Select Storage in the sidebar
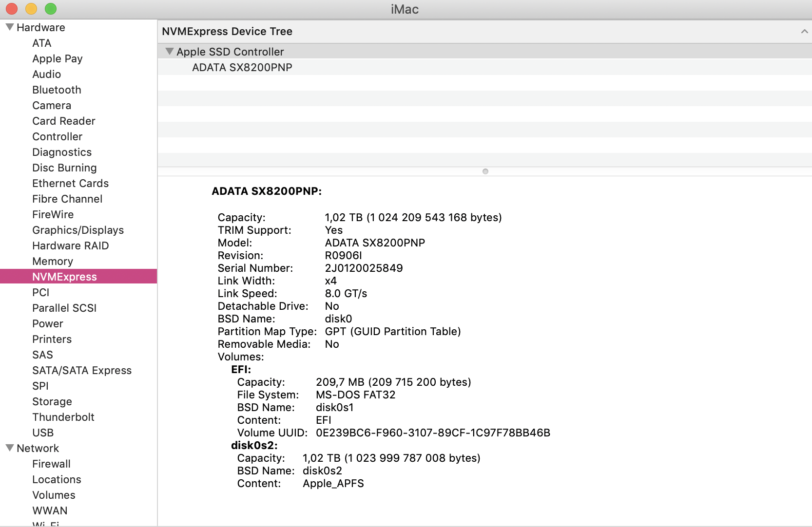812x527 pixels. [52, 401]
